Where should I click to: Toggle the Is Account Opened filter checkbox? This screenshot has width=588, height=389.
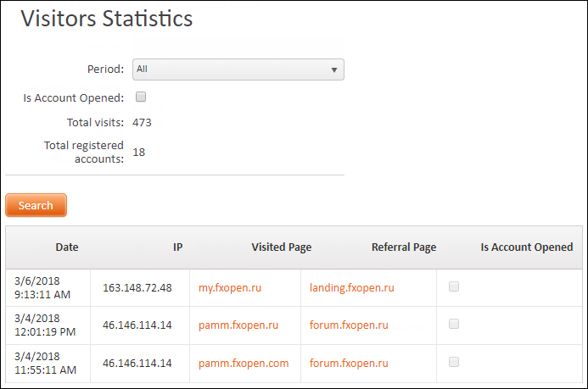tap(141, 97)
